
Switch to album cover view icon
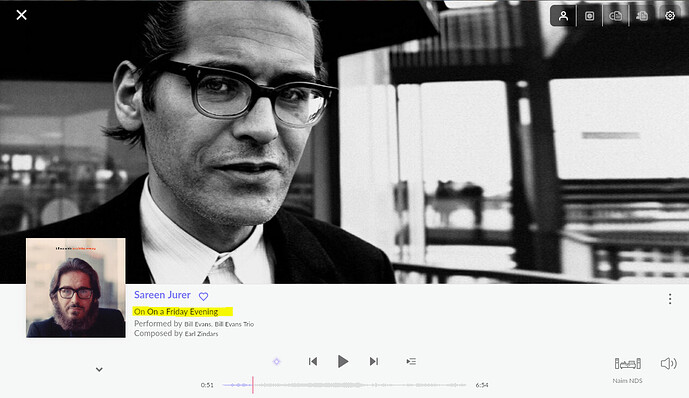coord(589,16)
